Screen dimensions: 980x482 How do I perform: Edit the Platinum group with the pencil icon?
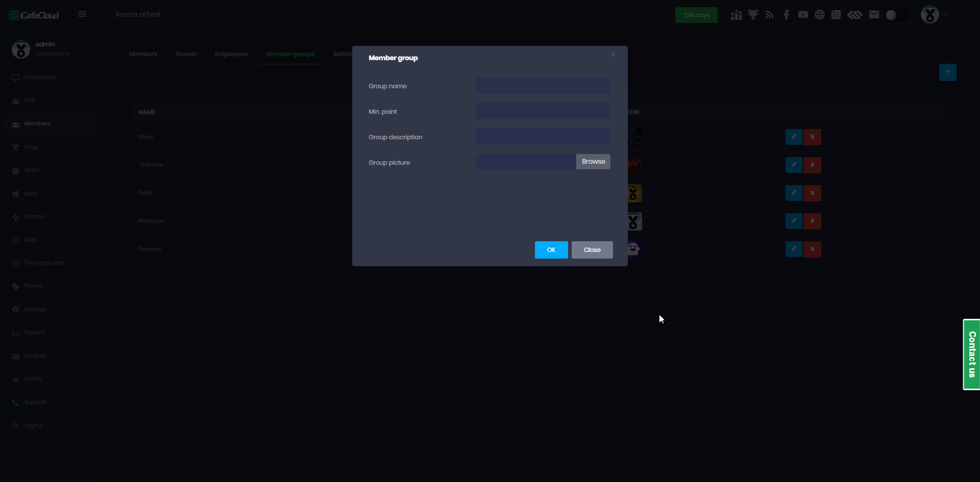point(794,221)
